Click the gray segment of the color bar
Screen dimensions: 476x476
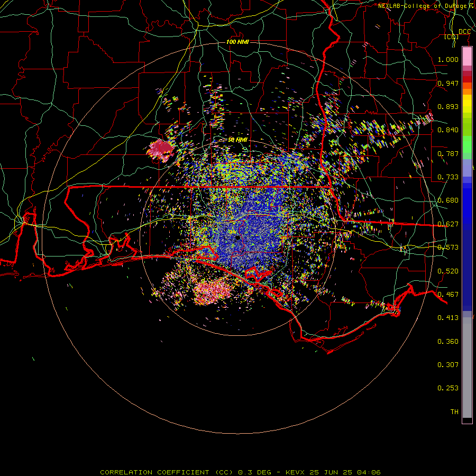[467, 368]
